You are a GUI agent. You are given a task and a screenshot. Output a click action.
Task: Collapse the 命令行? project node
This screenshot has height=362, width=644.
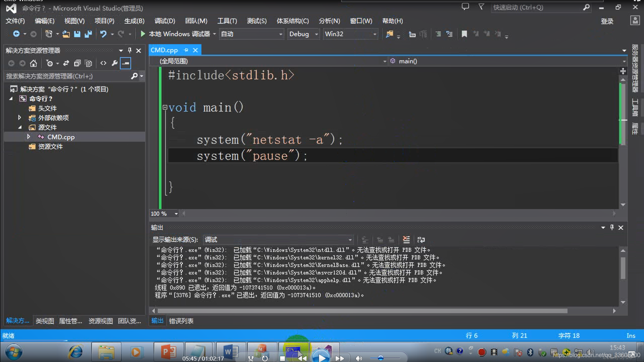11,98
